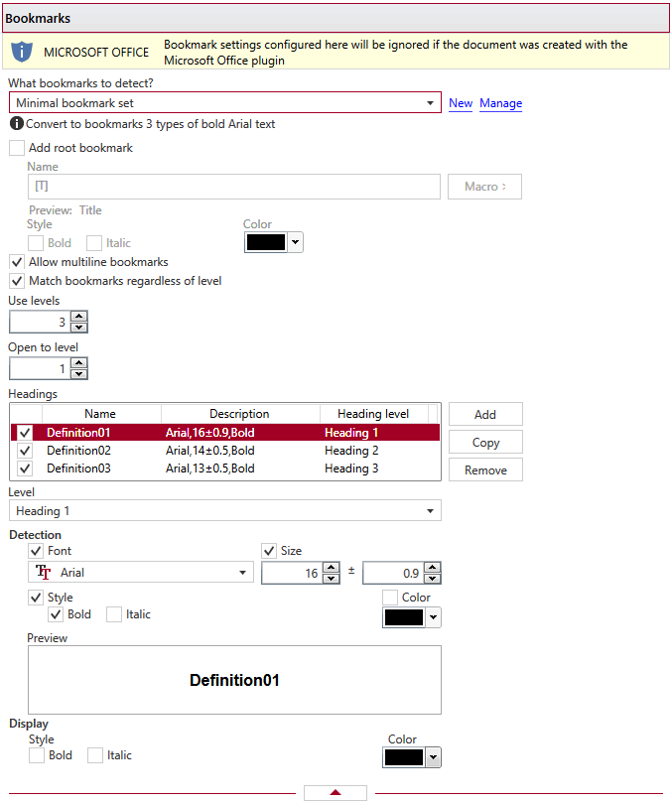
Task: Open the Level Heading 1 dropdown
Action: [225, 511]
